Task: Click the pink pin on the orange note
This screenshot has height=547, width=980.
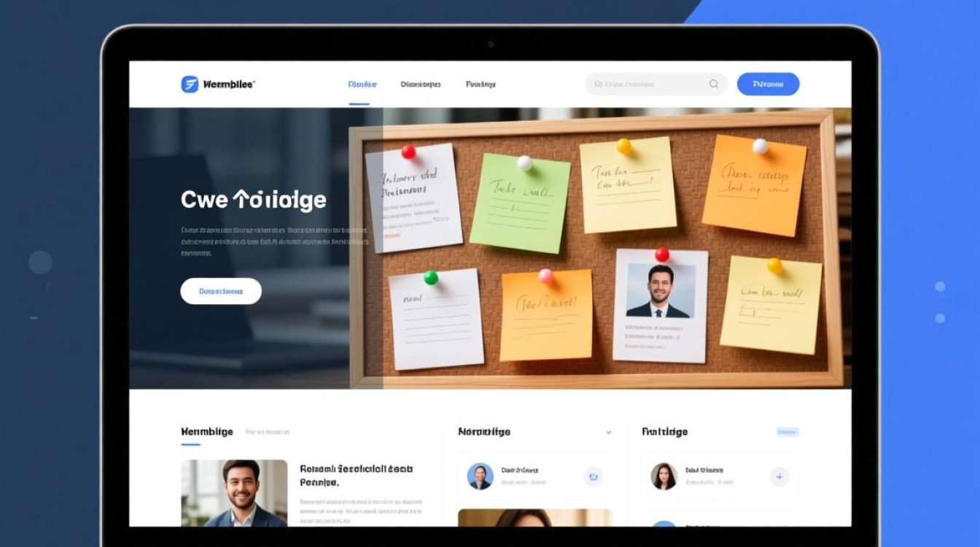Action: coord(545,276)
